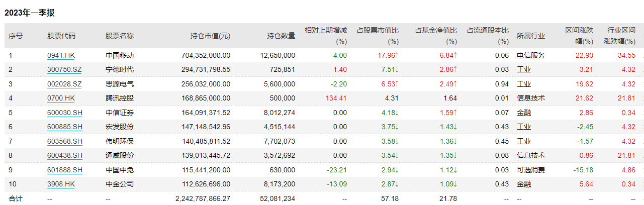Select stock name 腾讯控股
Viewport: 644px width, 205px height.
tap(120, 98)
